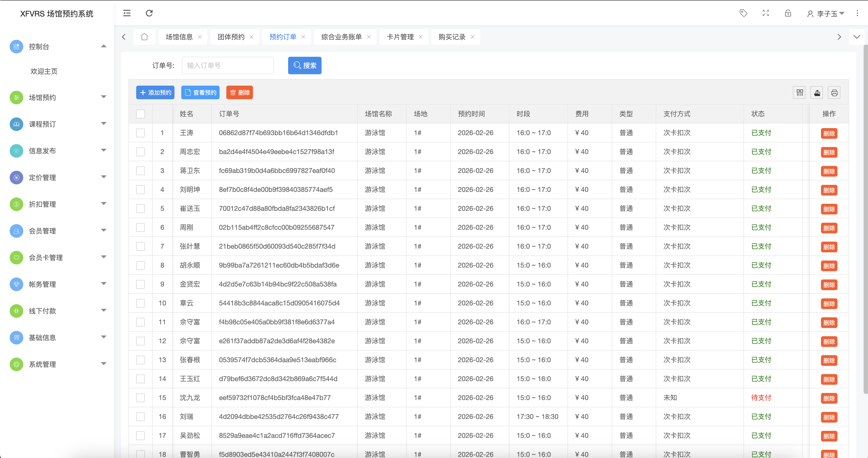Collapse the sidebar with the menu icon

127,13
